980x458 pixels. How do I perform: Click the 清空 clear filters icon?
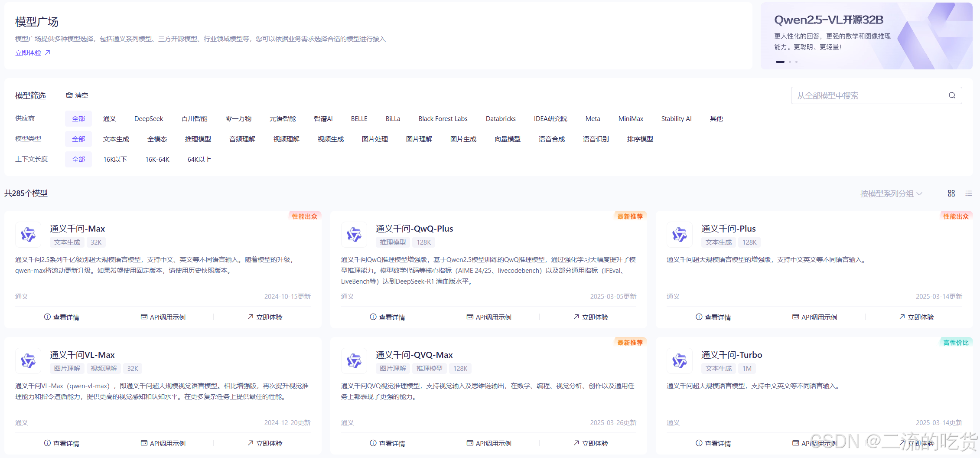point(69,95)
